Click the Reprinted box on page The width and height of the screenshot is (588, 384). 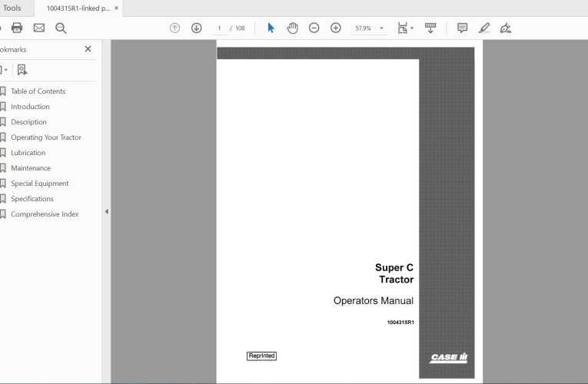261,356
